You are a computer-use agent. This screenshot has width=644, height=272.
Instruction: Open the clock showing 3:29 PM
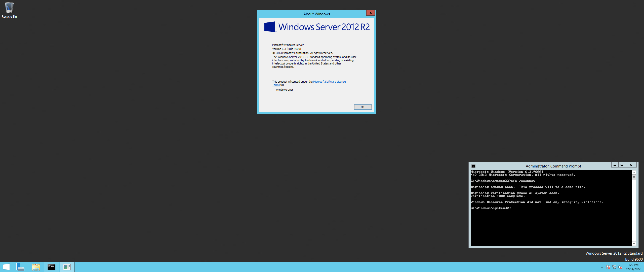[633, 267]
